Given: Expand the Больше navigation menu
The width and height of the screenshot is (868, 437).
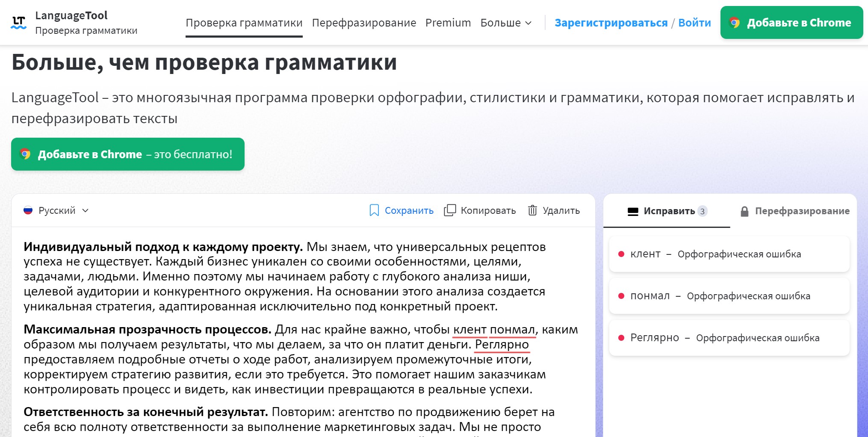Looking at the screenshot, I should click(x=506, y=23).
